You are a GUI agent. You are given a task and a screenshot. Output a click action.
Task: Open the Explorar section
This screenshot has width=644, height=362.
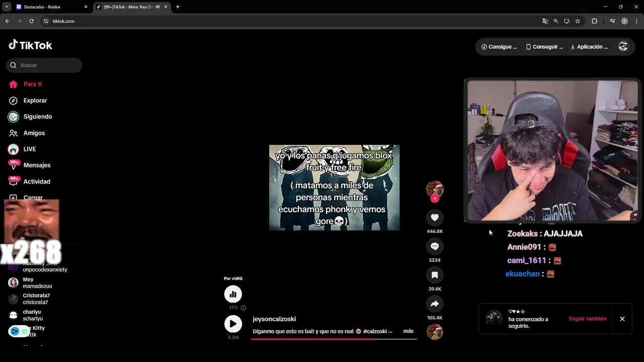pos(35,101)
